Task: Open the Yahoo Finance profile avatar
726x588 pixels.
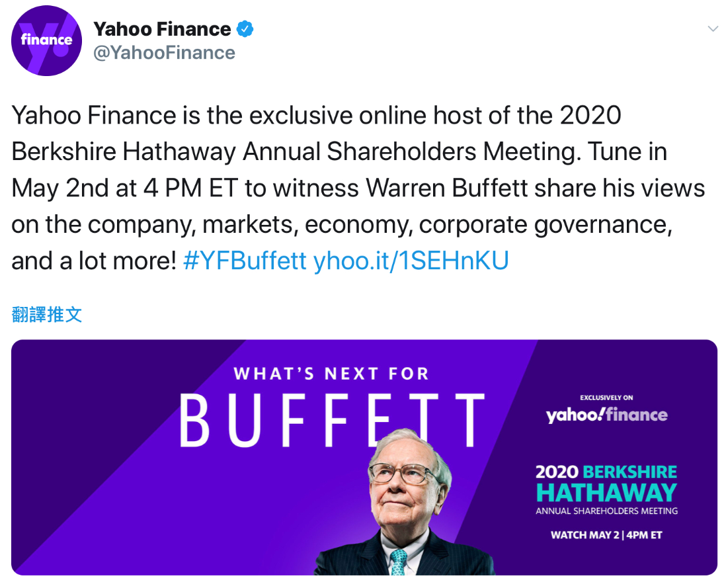Action: click(46, 40)
